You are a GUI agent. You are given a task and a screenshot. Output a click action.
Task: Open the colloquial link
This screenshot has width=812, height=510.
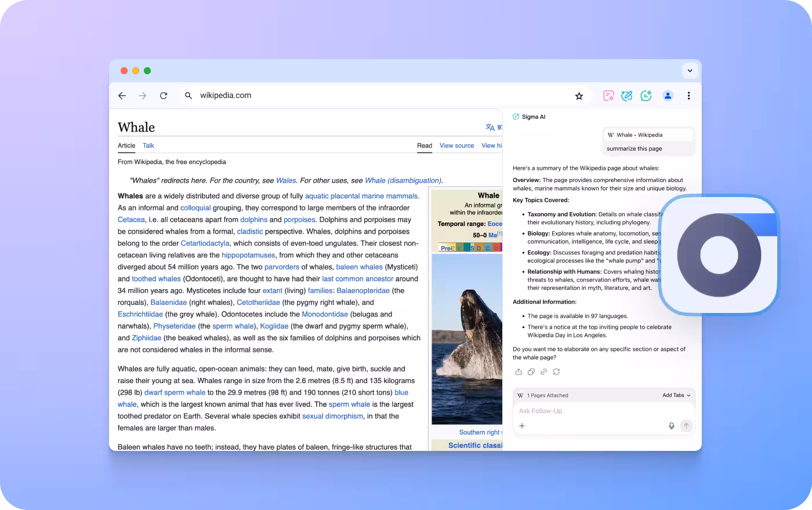point(195,208)
